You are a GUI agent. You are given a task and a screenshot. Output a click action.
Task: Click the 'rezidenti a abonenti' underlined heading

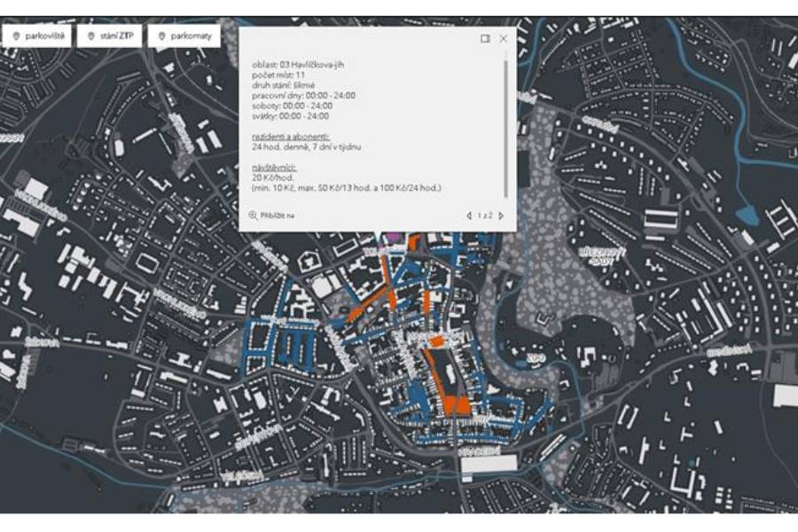coord(291,137)
